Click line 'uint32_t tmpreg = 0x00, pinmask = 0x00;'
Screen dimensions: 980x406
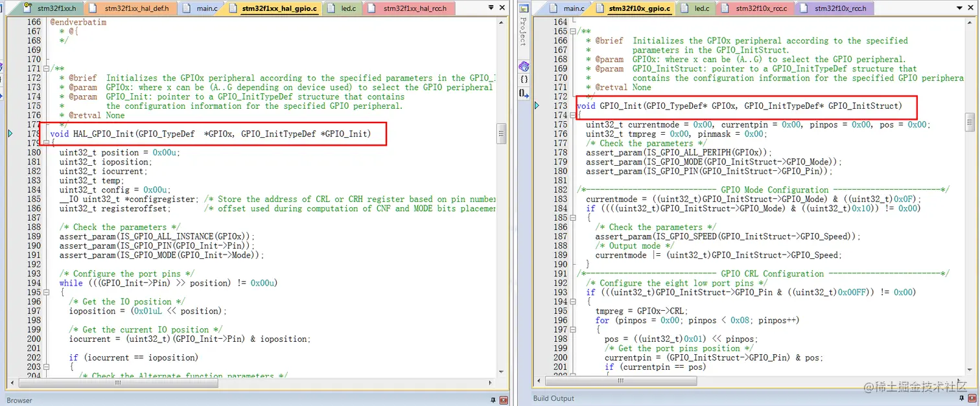point(677,134)
